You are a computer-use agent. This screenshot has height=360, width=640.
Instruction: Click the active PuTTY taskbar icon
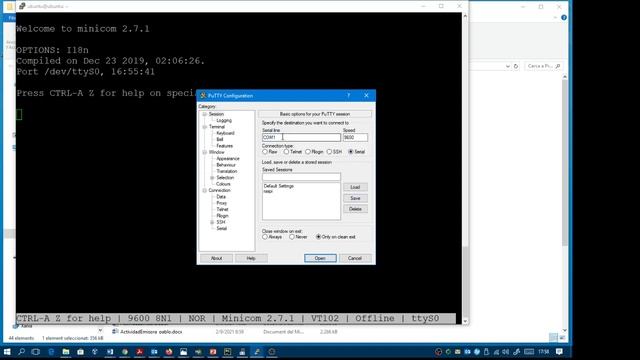point(257,351)
